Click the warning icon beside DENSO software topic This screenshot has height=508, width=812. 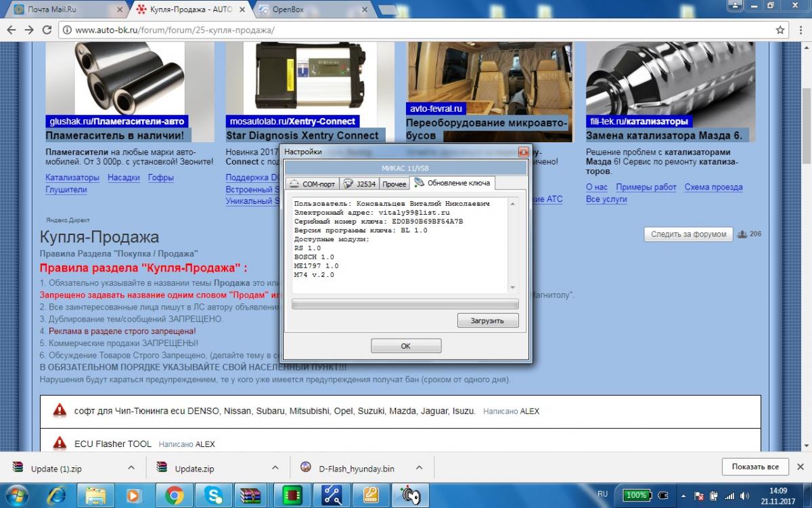(x=60, y=410)
